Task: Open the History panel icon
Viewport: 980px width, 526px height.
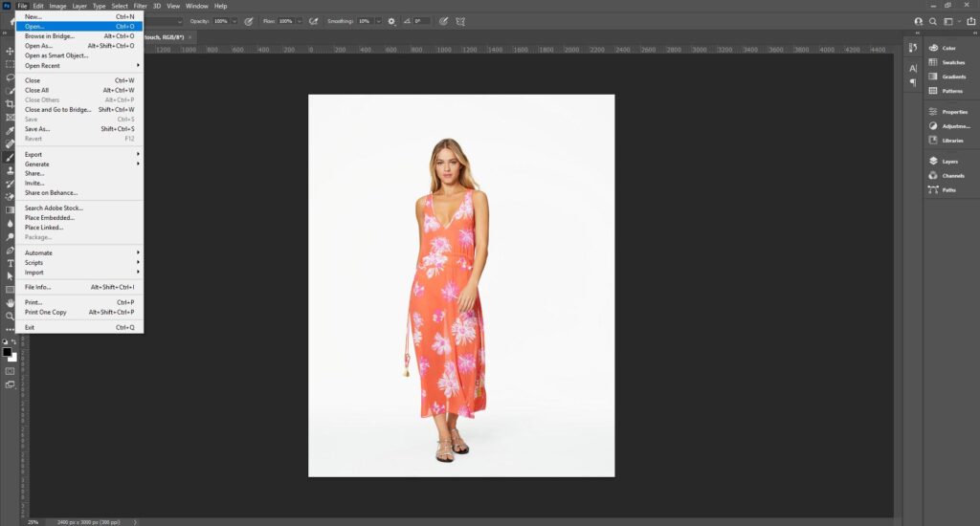Action: [x=913, y=48]
